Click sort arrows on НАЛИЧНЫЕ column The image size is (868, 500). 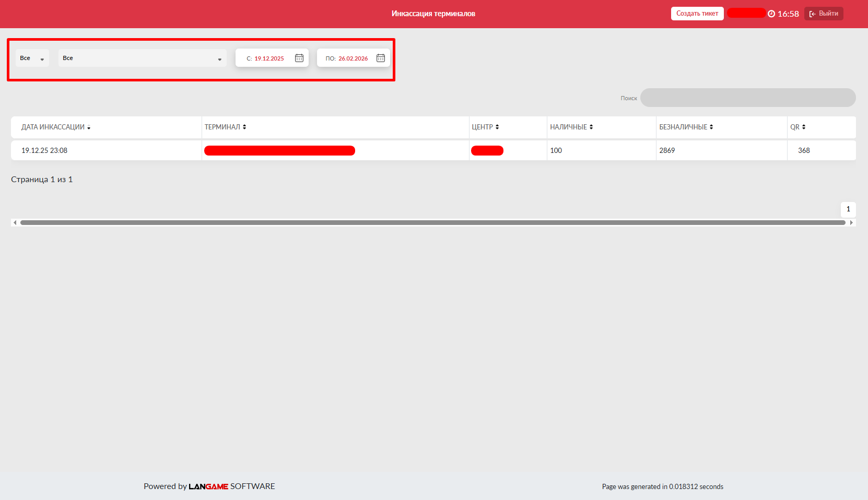pyautogui.click(x=591, y=127)
